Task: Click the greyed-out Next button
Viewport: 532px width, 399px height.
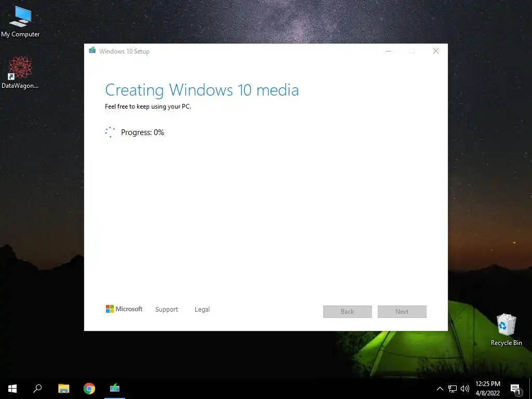Action: 402,312
